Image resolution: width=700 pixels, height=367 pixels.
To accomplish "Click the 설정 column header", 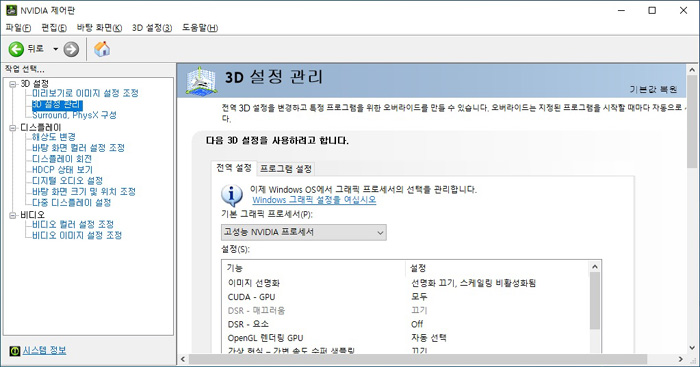I will coord(497,268).
